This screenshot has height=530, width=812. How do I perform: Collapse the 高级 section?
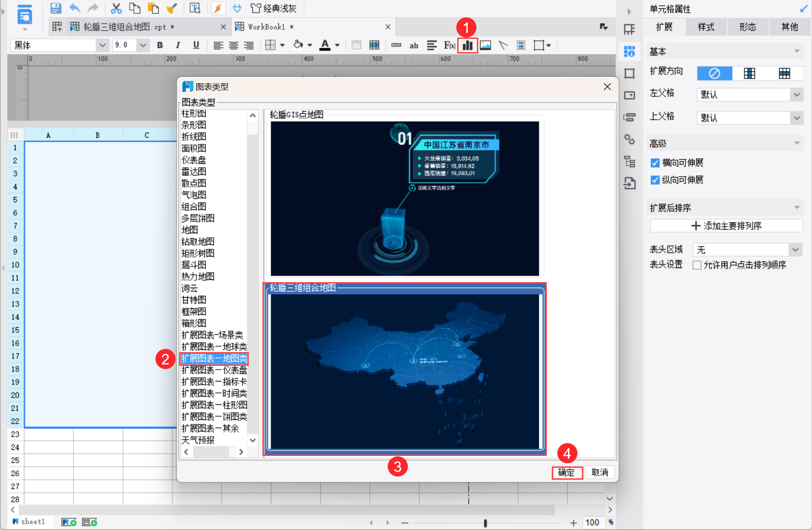797,143
